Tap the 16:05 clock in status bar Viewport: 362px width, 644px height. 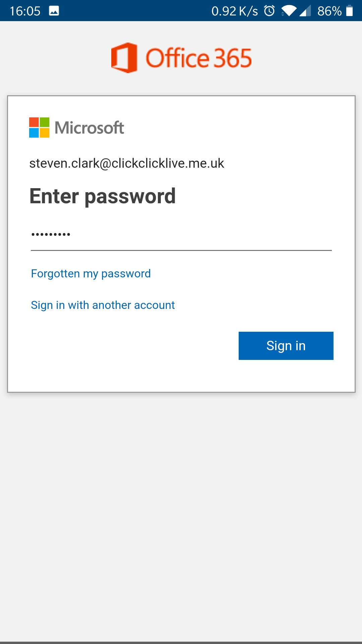click(x=25, y=11)
